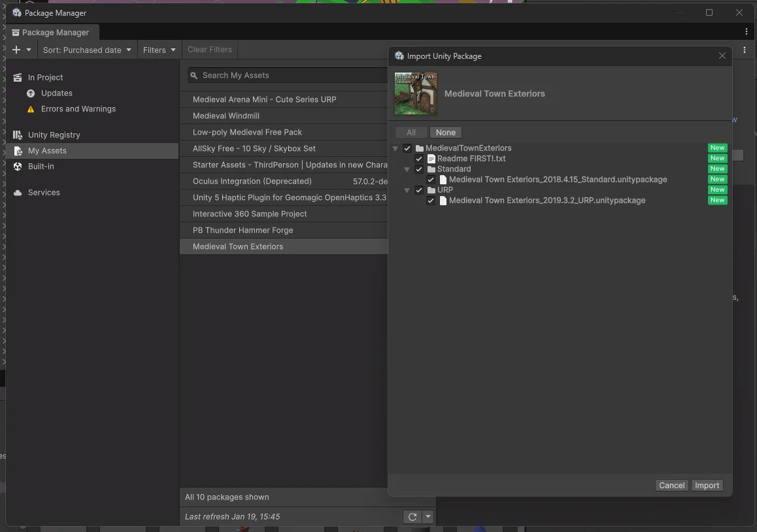The height and width of the screenshot is (532, 757).
Task: Collapse the MedievalTownExteriors folder tree
Action: [395, 148]
